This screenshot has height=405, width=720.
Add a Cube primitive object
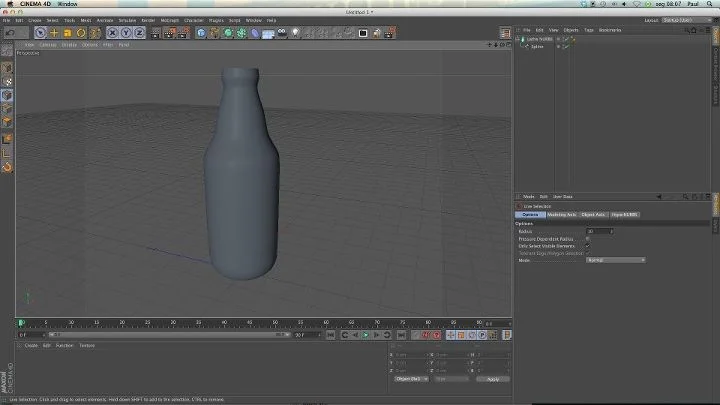[201, 33]
